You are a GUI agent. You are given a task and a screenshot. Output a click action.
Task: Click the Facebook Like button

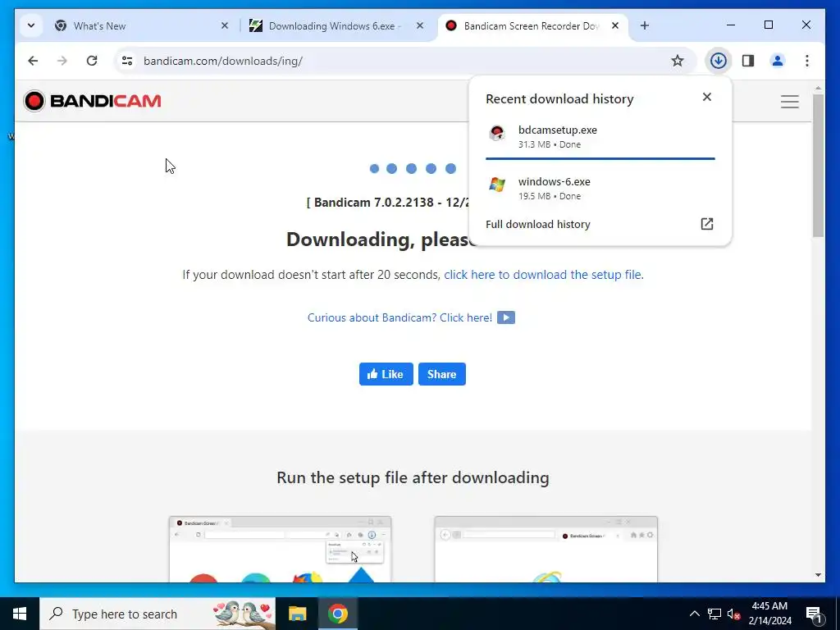tap(386, 374)
